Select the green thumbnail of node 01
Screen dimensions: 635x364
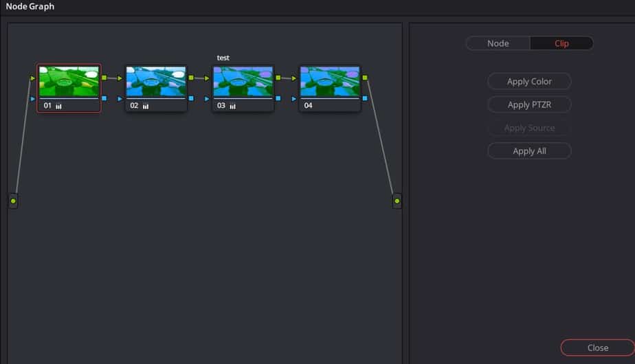coord(69,82)
